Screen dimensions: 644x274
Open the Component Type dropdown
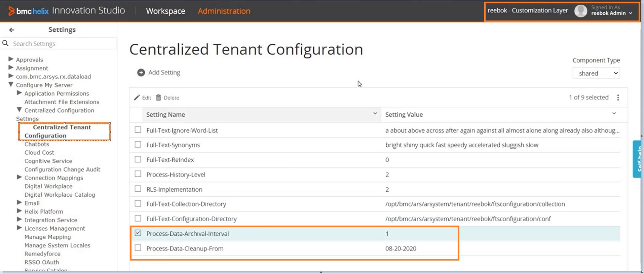596,73
